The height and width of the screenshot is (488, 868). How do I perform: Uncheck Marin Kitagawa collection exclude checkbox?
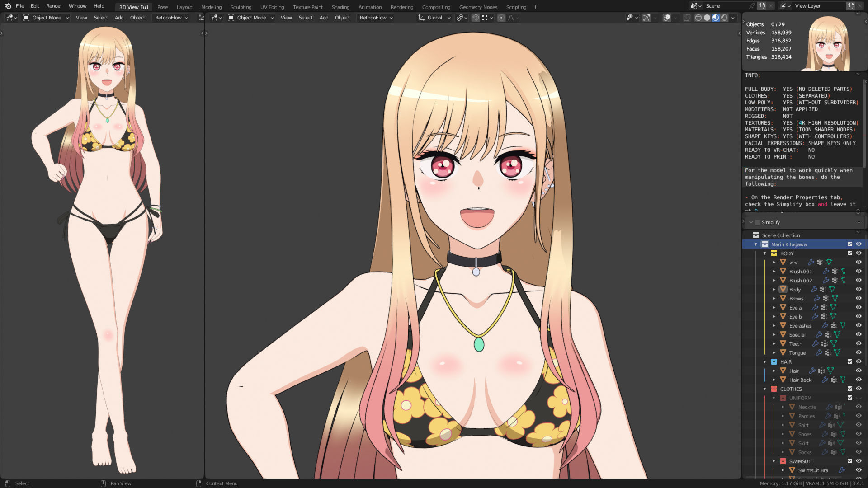click(x=850, y=244)
